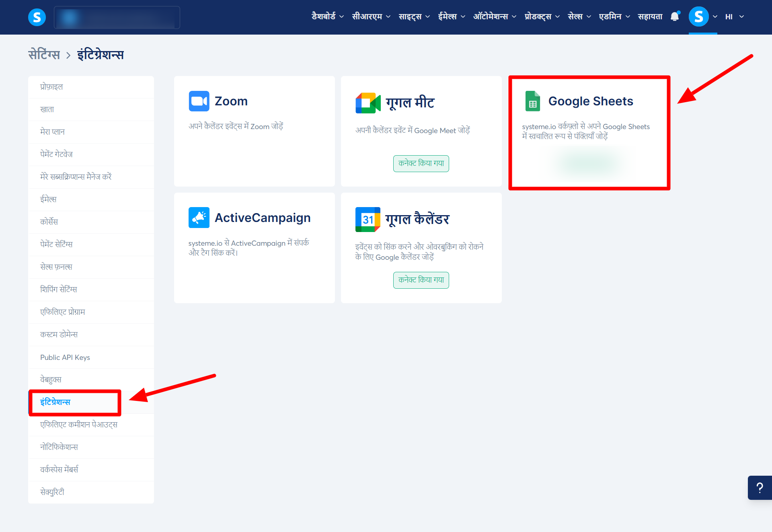Image resolution: width=772 pixels, height=532 pixels.
Task: Click the गूगल मीट card title
Action: 410,103
